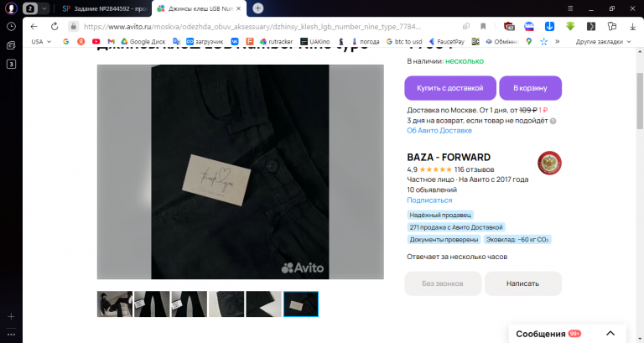Open the Yandex bookmark
Viewport: 644px width, 343px height.
pyautogui.click(x=80, y=41)
